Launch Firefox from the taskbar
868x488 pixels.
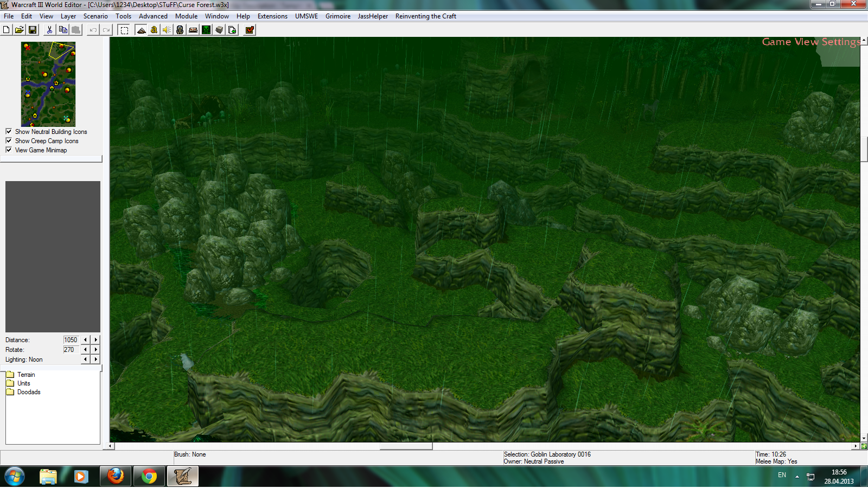[116, 477]
